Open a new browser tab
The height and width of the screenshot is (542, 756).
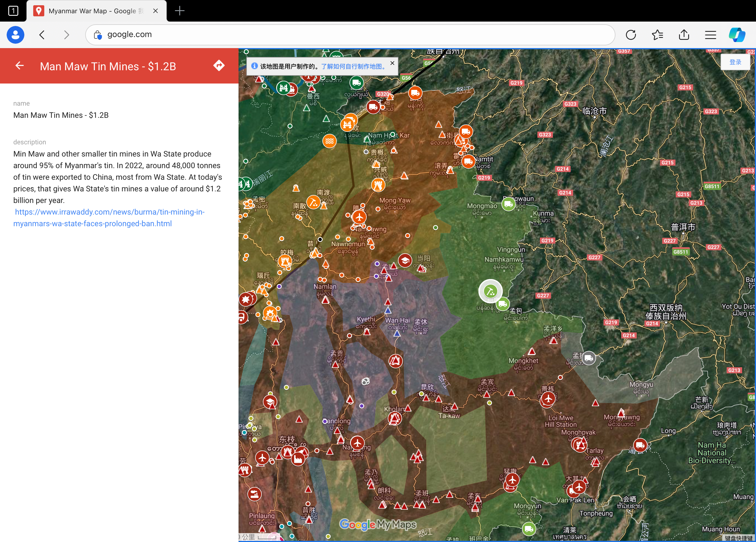pyautogui.click(x=180, y=11)
